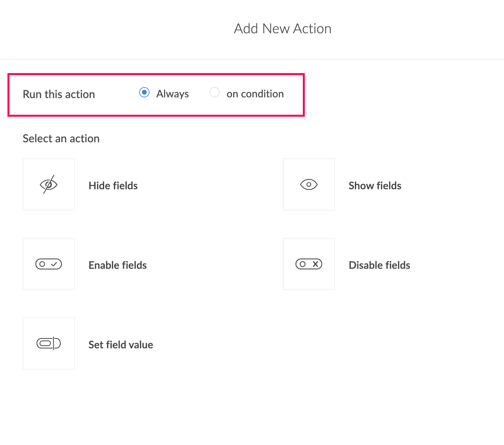The width and height of the screenshot is (504, 445).
Task: Click the "Add New Action" dialog title
Action: coord(283,28)
